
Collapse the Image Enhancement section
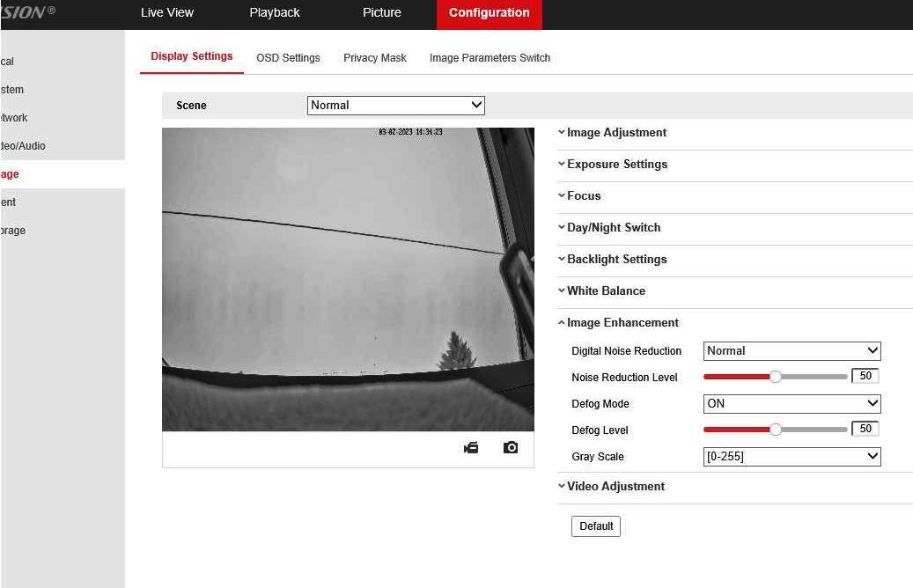click(622, 323)
